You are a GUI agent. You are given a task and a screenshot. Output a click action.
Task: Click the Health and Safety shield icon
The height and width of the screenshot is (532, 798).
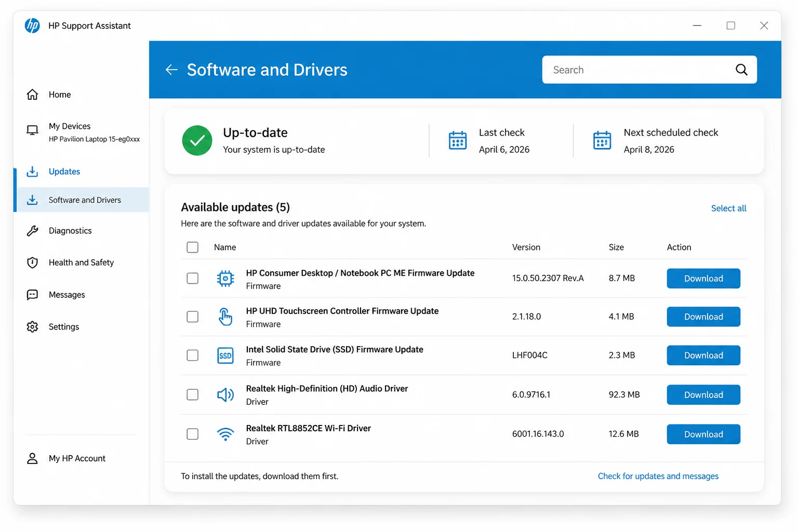[x=32, y=263]
